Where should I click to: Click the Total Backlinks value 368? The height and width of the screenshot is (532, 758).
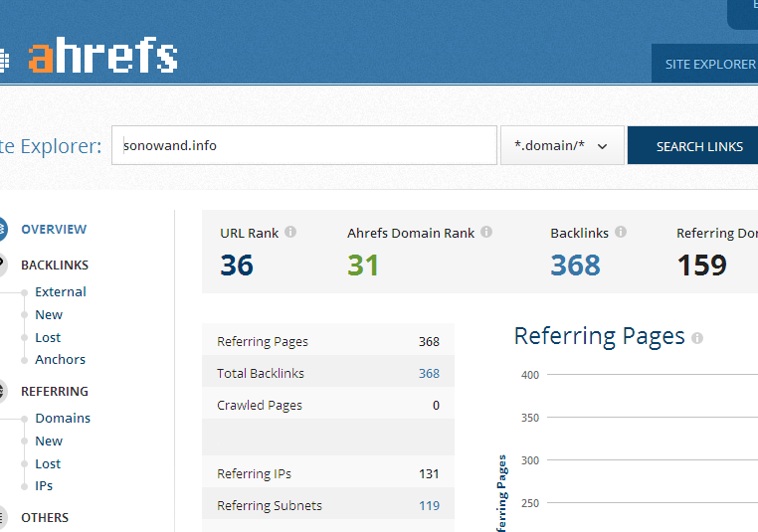(x=429, y=374)
